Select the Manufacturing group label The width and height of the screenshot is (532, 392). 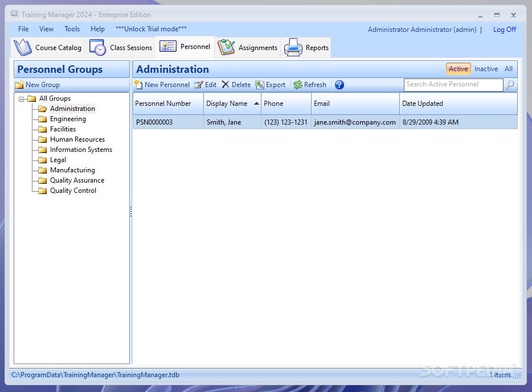click(72, 170)
